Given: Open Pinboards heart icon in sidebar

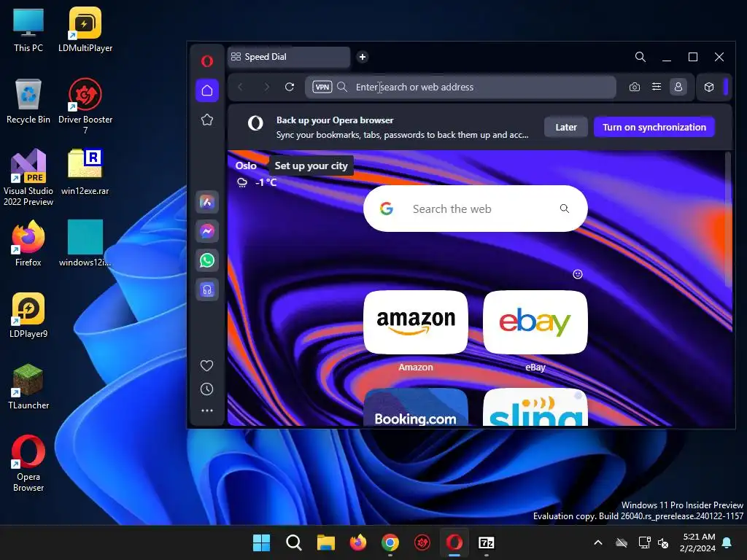Looking at the screenshot, I should tap(206, 365).
